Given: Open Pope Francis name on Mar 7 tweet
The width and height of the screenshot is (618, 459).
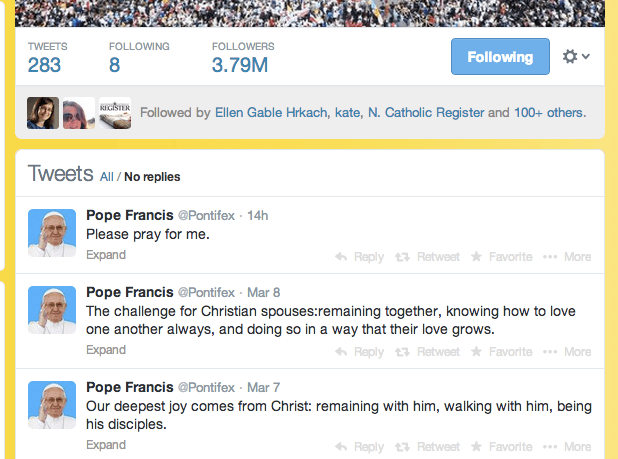Looking at the screenshot, I should tap(130, 387).
